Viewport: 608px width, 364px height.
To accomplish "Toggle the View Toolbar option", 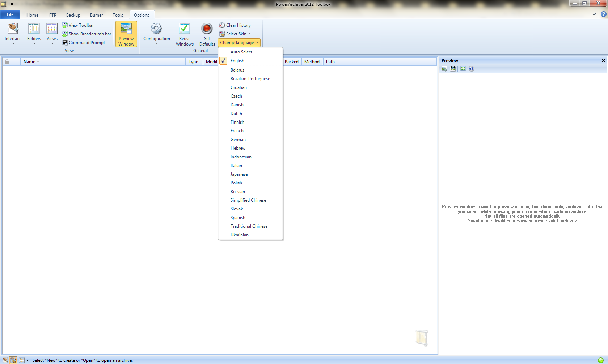I will coord(78,25).
